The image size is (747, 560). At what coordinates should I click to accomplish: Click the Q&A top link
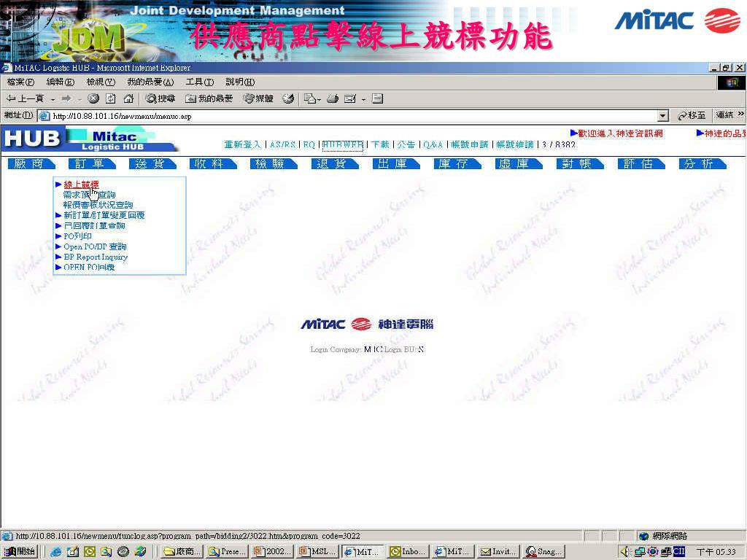[433, 144]
